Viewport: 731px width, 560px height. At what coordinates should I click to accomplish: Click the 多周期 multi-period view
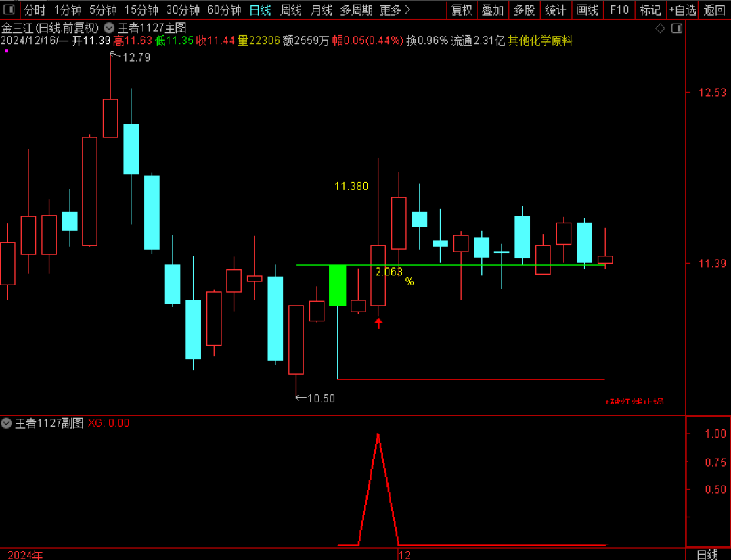356,9
